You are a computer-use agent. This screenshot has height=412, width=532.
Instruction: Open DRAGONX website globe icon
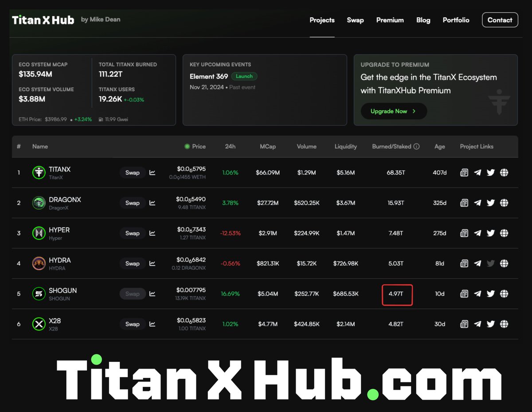click(x=504, y=203)
